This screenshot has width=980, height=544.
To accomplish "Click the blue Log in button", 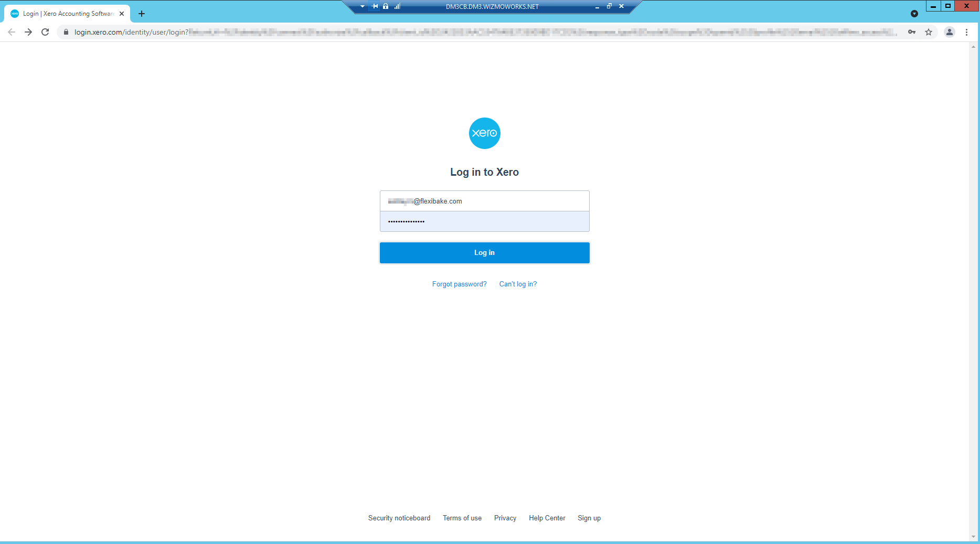I will tap(484, 252).
